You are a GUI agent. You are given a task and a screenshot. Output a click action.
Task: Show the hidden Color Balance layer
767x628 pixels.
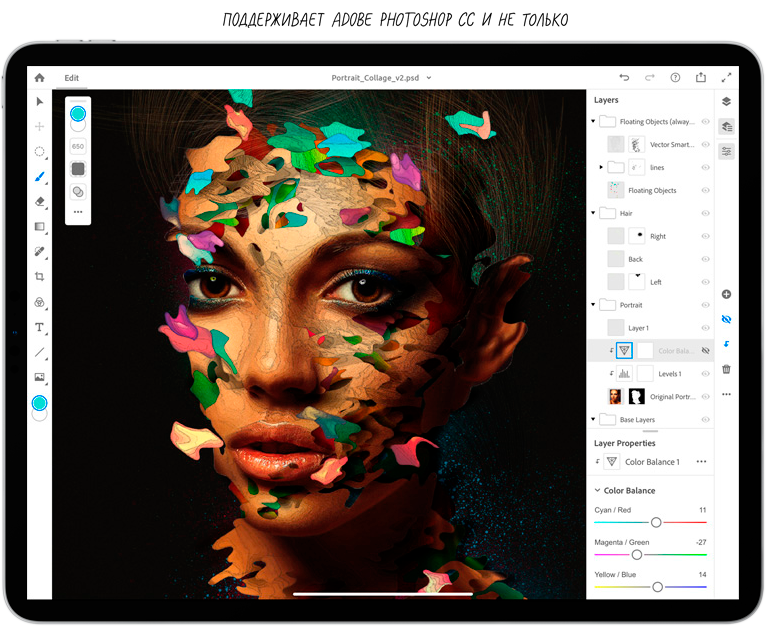tap(705, 351)
